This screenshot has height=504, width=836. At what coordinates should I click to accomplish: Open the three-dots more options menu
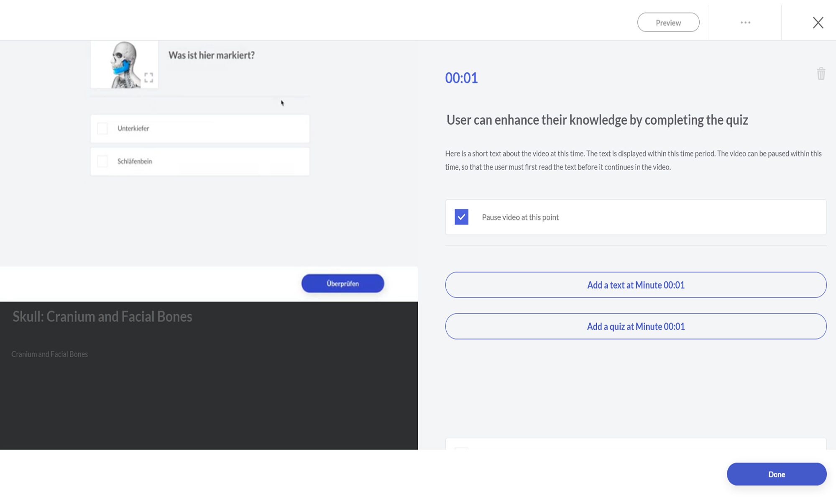pos(745,23)
